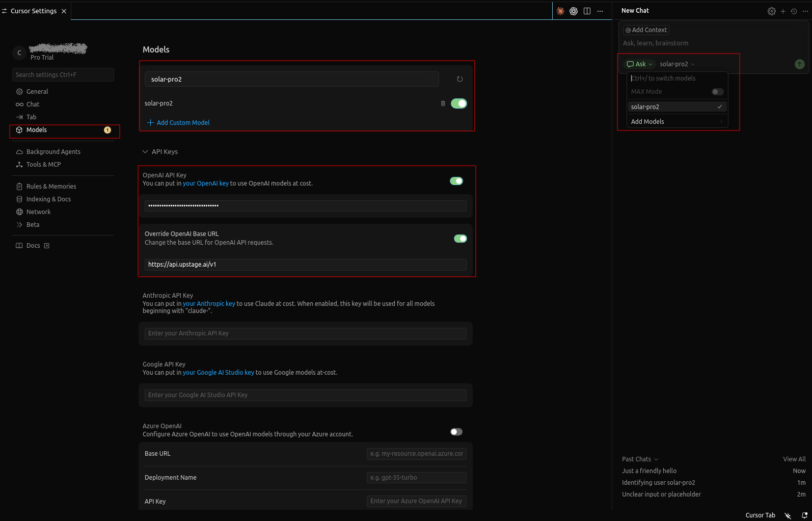Enable the Azure OpenAI switch

(x=456, y=432)
